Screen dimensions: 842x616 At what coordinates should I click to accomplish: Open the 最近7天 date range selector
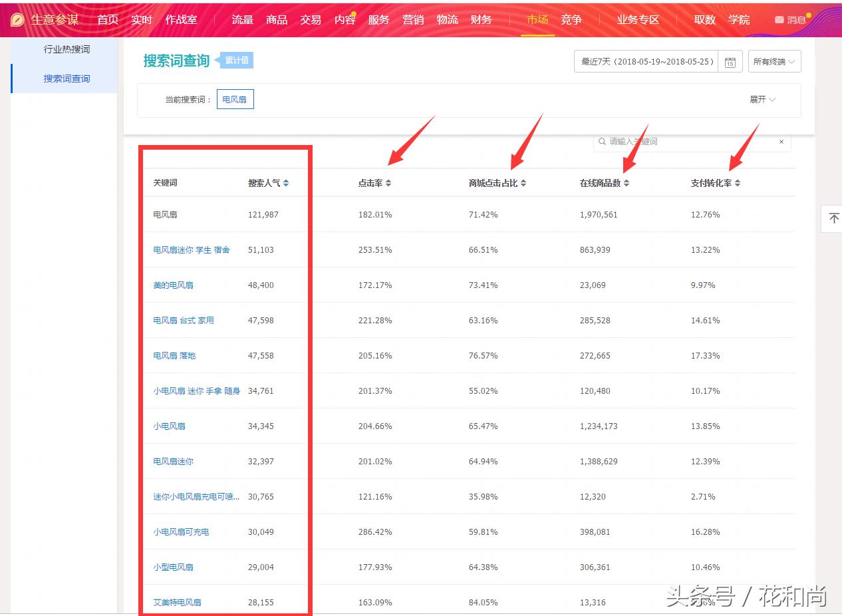pyautogui.click(x=644, y=61)
